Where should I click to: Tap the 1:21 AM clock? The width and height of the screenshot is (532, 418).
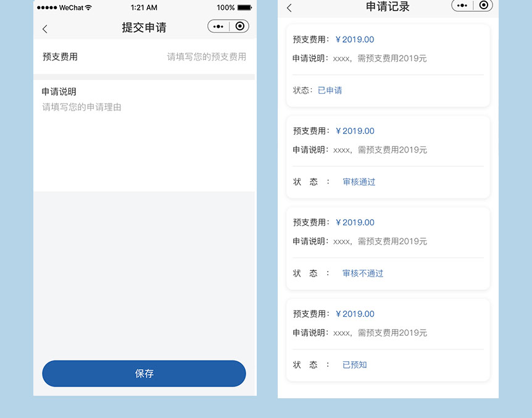click(x=144, y=7)
